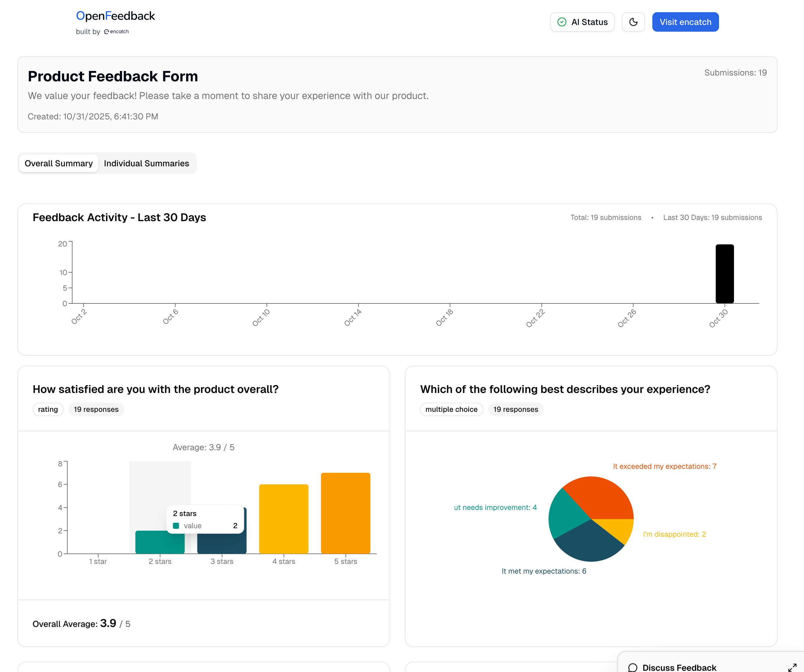The height and width of the screenshot is (672, 804).
Task: Switch to the Individual Summaries tab
Action: point(146,164)
